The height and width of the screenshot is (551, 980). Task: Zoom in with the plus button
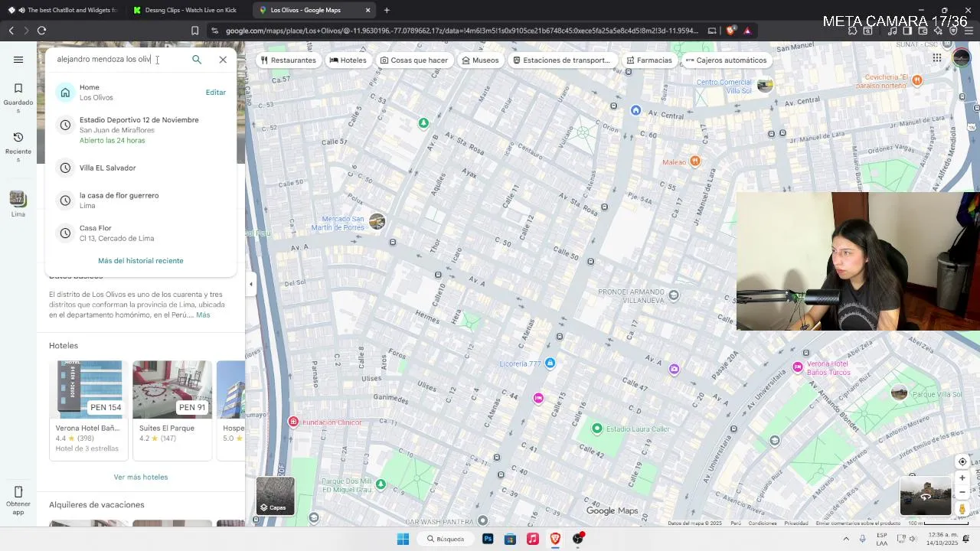(x=962, y=478)
